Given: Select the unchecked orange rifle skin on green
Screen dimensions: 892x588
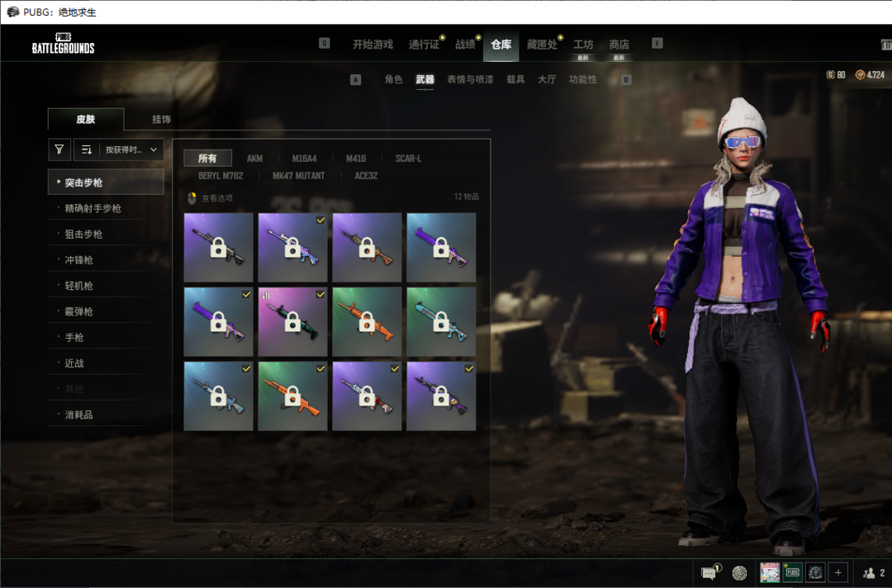Looking at the screenshot, I should [x=367, y=322].
